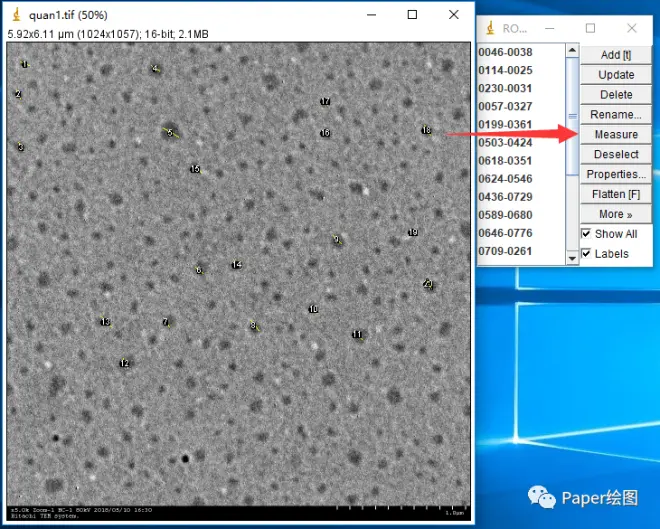Select ROI entry 0503-0424
This screenshot has height=529, width=660.
coord(506,143)
